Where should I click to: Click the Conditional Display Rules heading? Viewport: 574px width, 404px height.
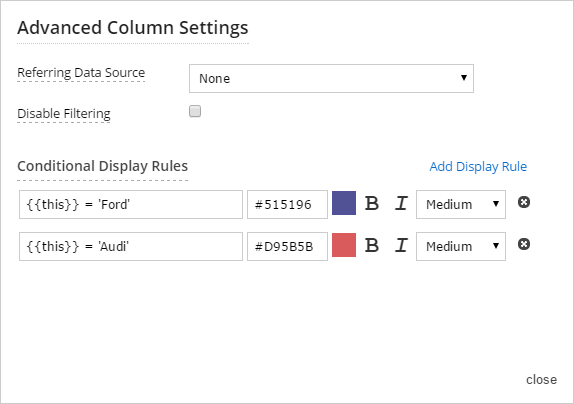[102, 166]
